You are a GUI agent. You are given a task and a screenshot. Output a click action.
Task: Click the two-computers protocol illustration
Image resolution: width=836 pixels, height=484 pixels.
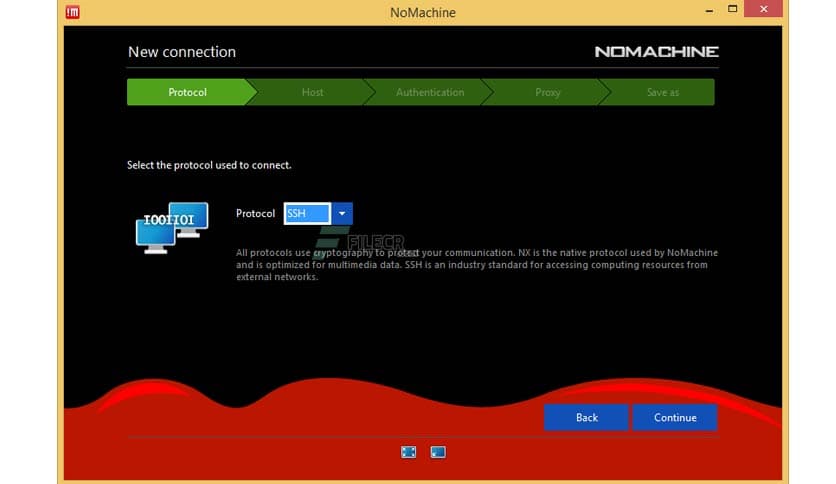[x=172, y=228]
